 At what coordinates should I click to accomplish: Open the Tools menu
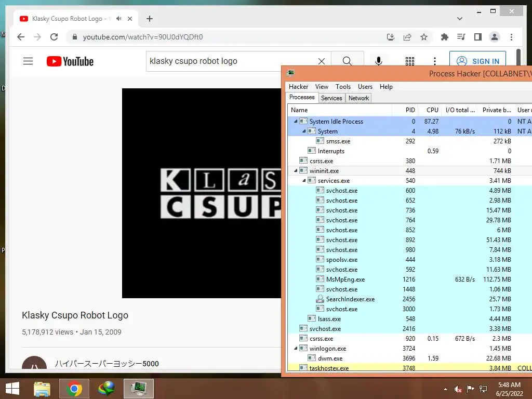coord(343,87)
